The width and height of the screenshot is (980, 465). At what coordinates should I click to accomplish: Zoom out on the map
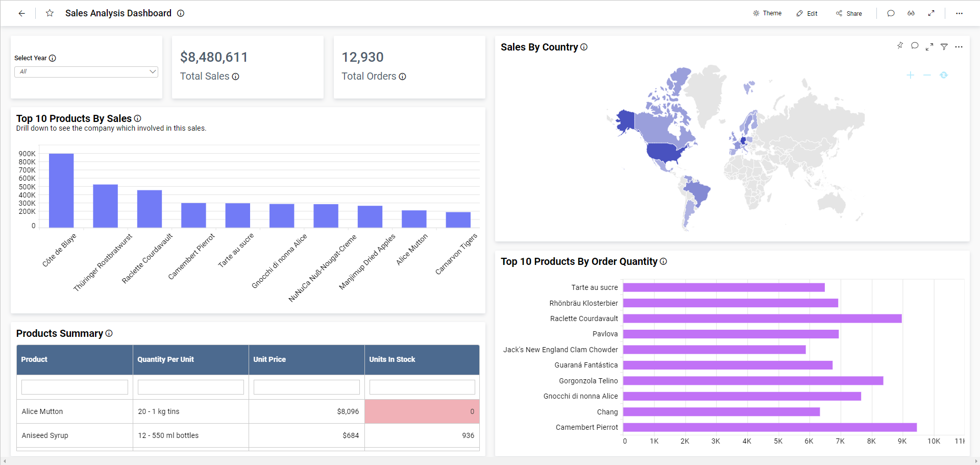(927, 75)
